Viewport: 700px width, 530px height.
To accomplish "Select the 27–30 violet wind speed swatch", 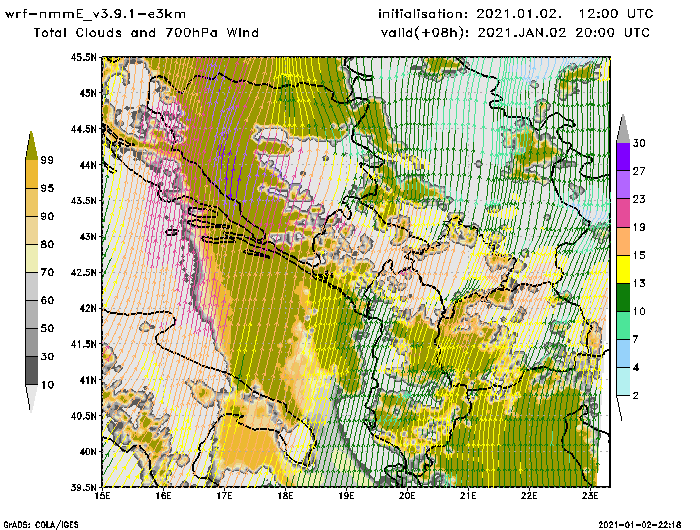I will tap(623, 157).
